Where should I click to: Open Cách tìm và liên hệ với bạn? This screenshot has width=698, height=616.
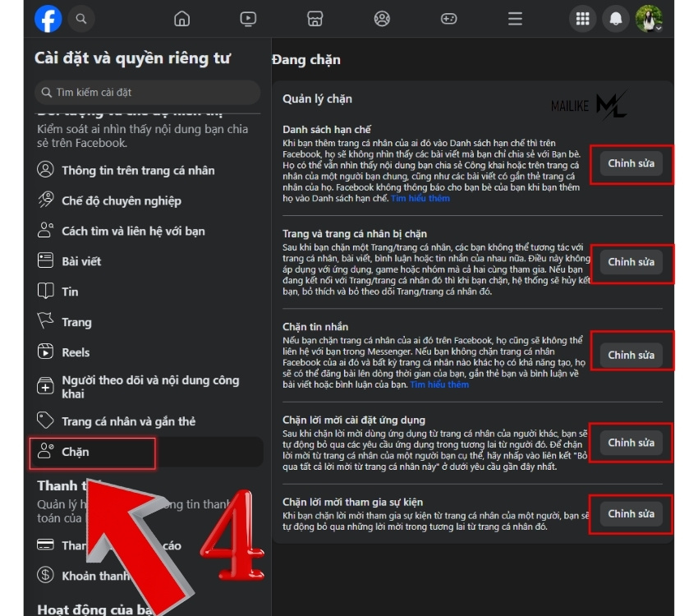coord(133,231)
